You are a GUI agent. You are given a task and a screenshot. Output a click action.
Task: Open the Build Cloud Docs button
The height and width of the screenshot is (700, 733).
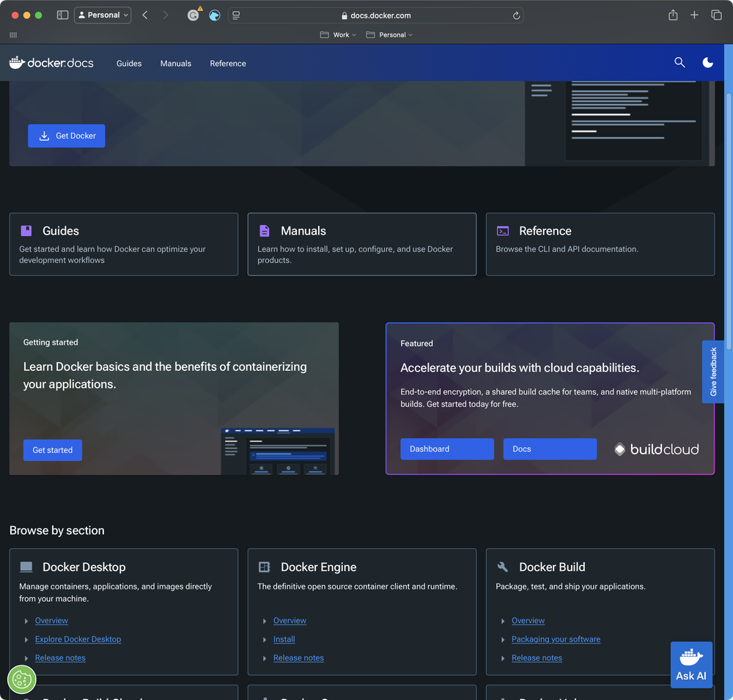[550, 449]
